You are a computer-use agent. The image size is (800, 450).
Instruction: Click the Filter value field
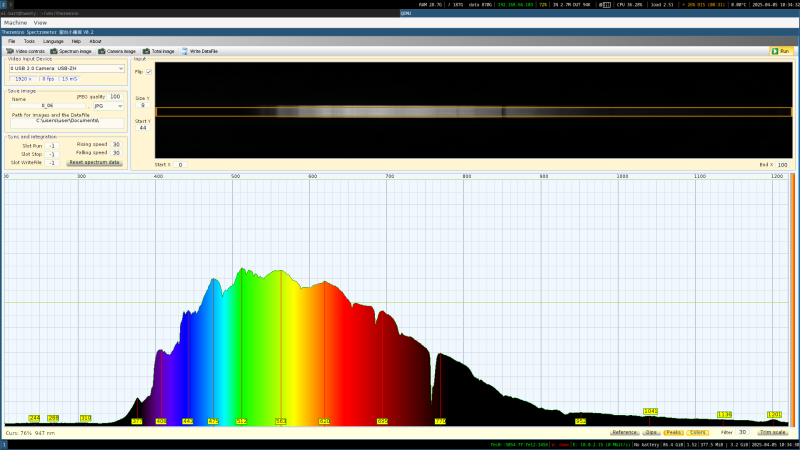(743, 432)
